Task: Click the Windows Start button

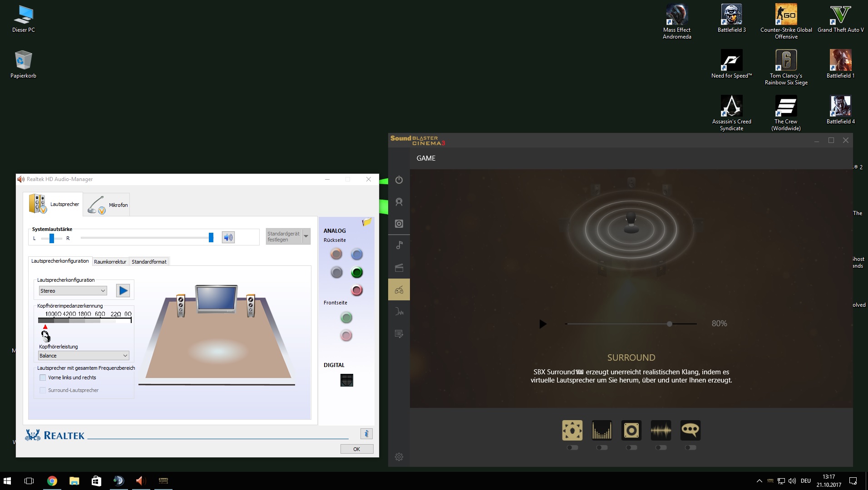Action: (7, 481)
